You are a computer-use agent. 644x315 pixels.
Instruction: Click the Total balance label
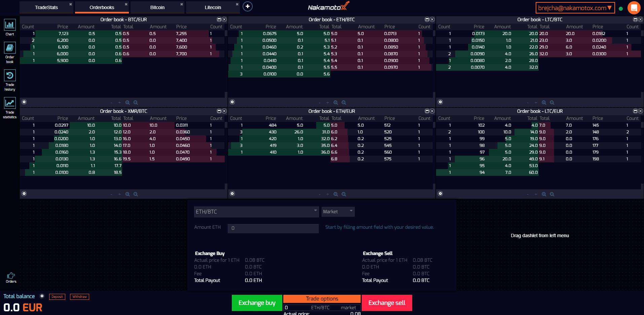19,296
